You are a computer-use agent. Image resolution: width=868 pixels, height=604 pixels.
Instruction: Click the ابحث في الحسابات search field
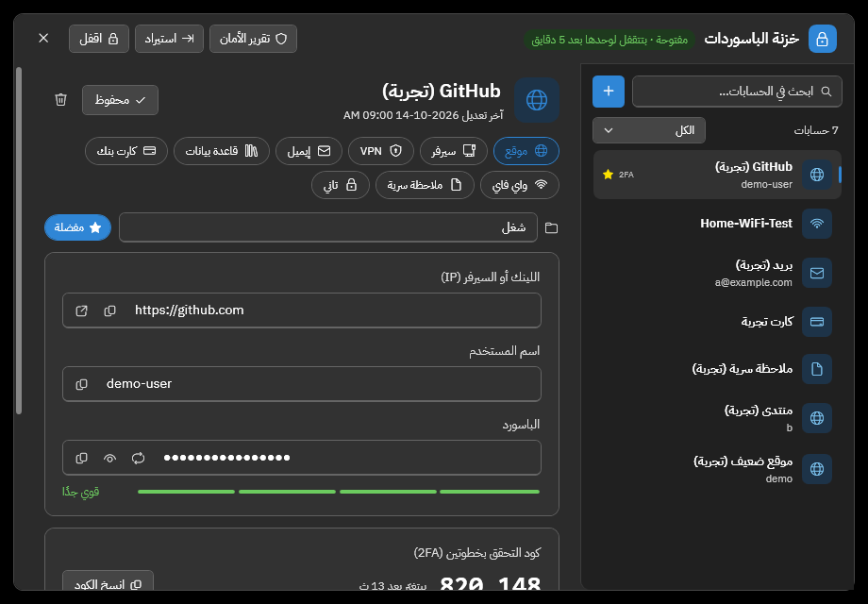tap(737, 92)
